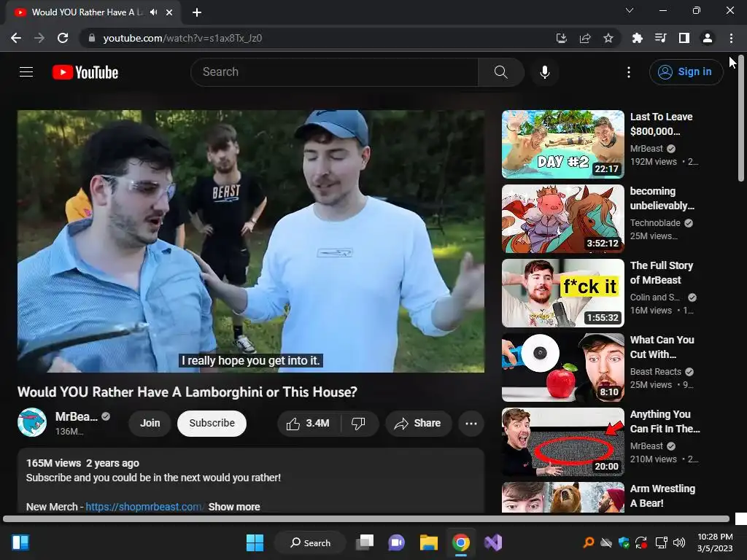Screen dimensions: 747x560
Task: Open File Explorer from taskbar
Action: click(x=428, y=542)
